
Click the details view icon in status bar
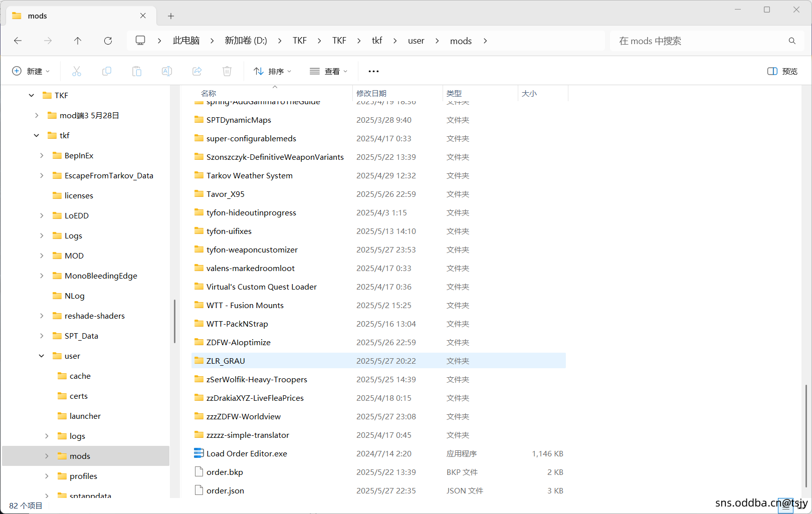tap(785, 507)
